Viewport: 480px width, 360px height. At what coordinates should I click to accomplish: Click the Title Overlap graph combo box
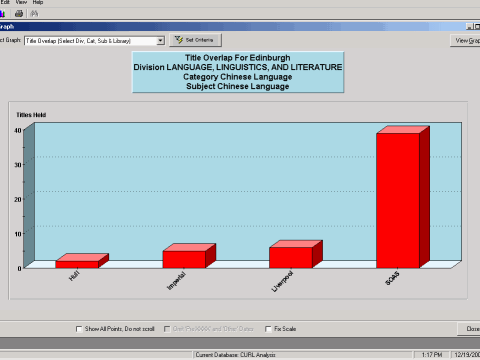[x=94, y=41]
